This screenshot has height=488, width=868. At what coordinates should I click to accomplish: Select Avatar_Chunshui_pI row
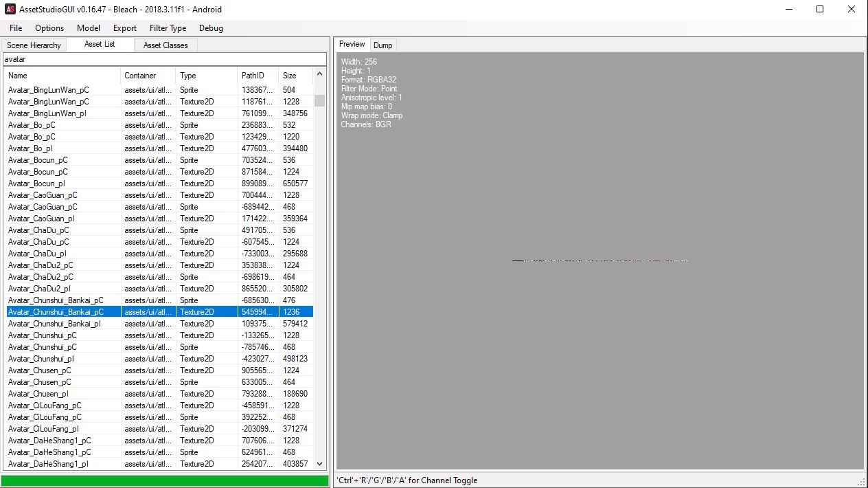[159, 359]
